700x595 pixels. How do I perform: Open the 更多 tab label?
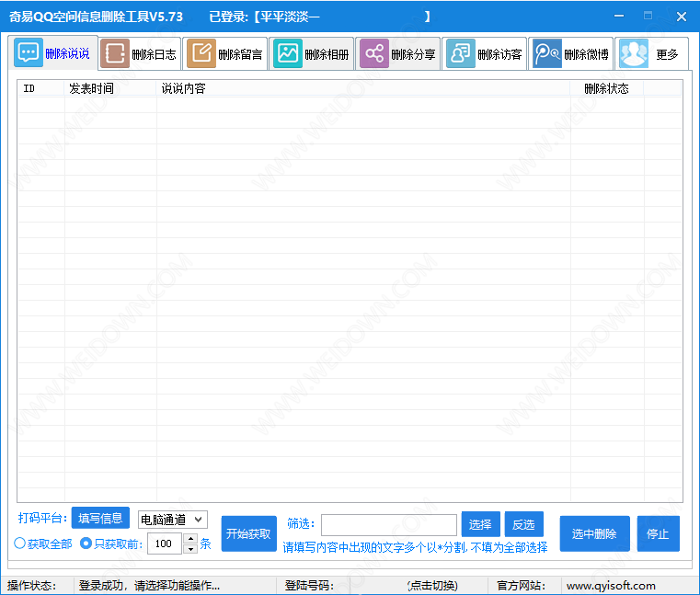(668, 54)
